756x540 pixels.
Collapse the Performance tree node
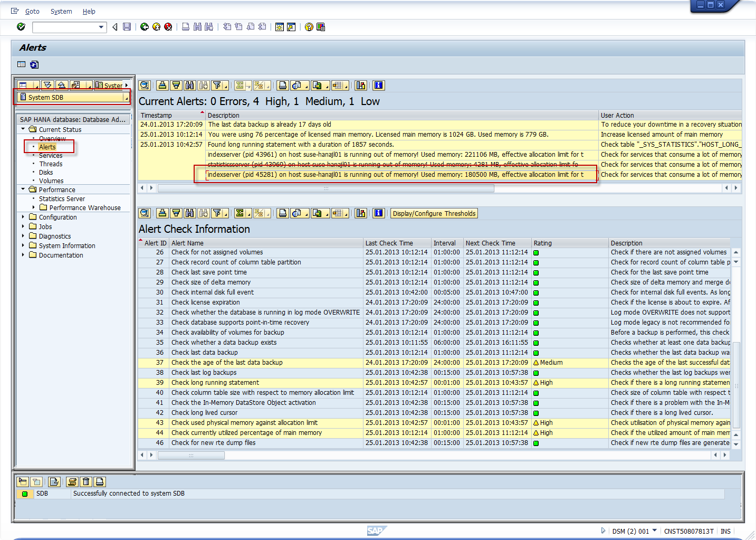(x=23, y=189)
